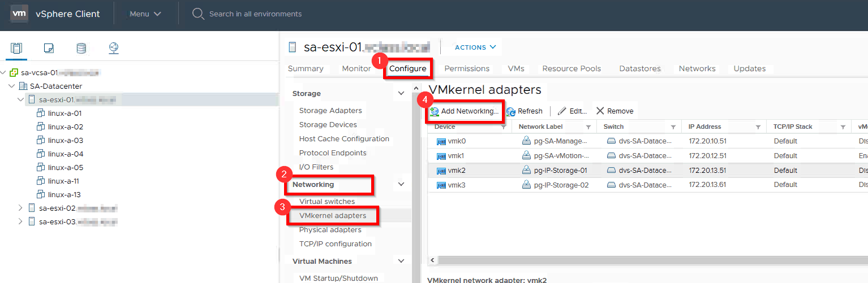868x283 pixels.
Task: Click the linux-a-01 VM icon
Action: point(41,114)
